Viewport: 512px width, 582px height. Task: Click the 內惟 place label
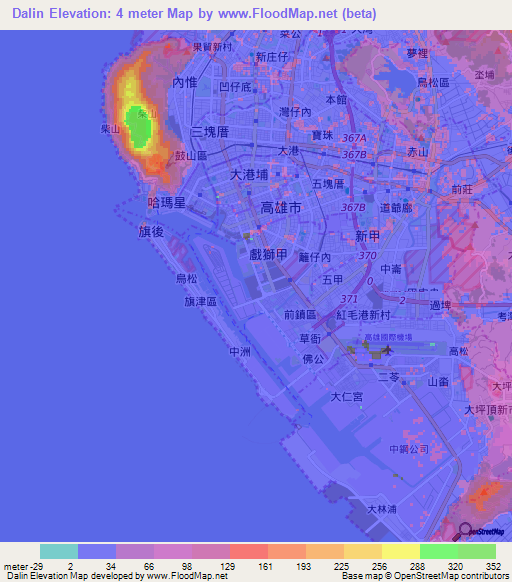(x=185, y=82)
